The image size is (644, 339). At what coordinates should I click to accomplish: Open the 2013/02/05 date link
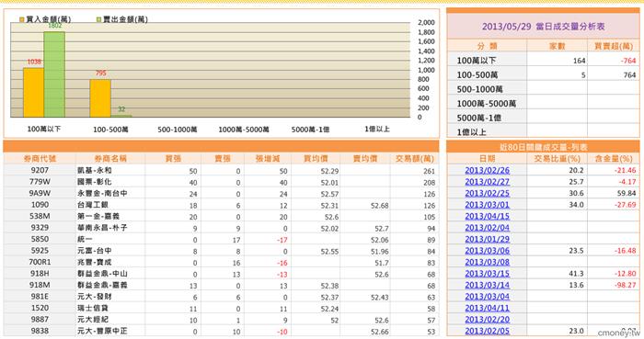[487, 331]
